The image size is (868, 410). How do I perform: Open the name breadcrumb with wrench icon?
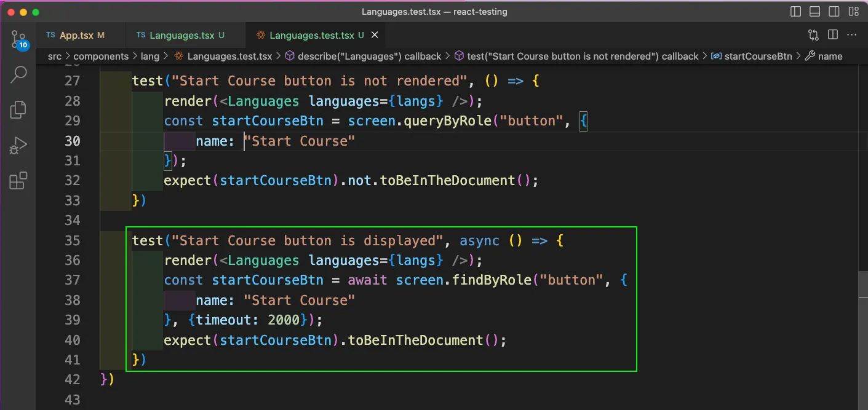823,56
